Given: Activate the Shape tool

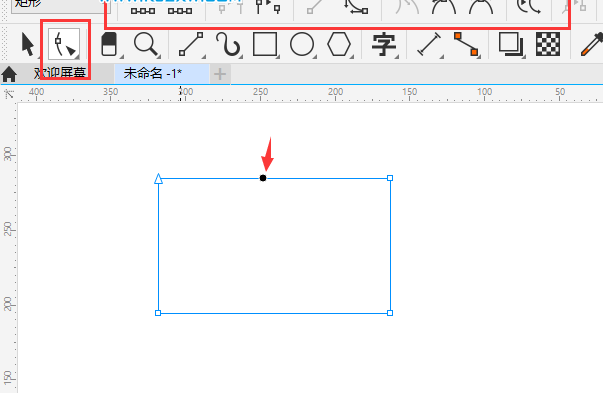Looking at the screenshot, I should pyautogui.click(x=64, y=44).
